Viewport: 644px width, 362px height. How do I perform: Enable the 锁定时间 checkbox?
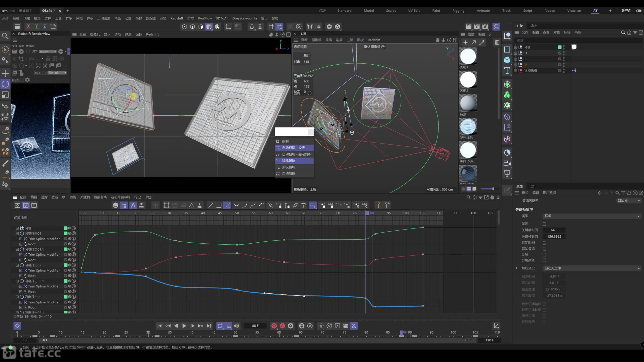coord(544,243)
